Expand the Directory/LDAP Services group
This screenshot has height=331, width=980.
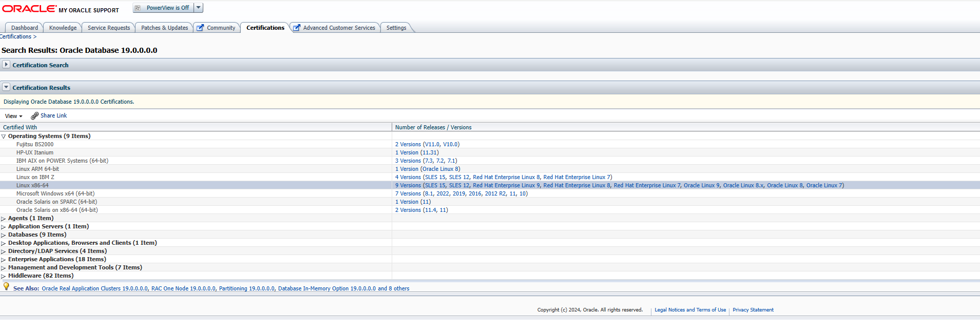(x=4, y=251)
